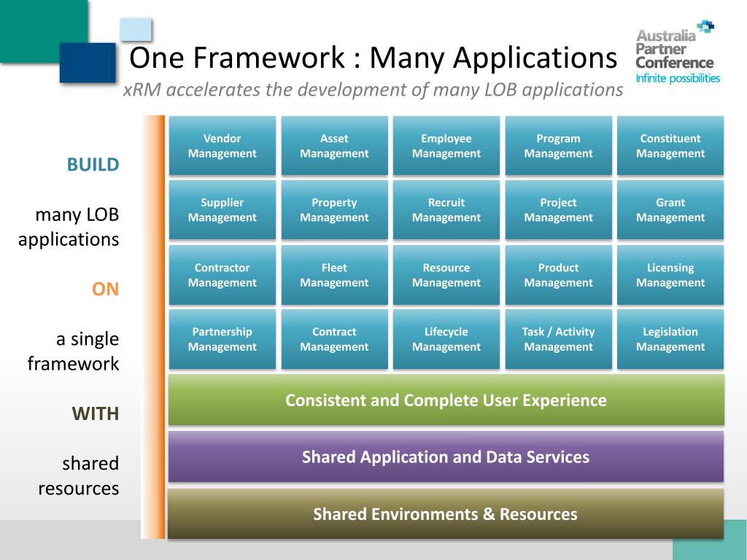Open the Property Management tile
This screenshot has height=560, width=747.
(334, 209)
